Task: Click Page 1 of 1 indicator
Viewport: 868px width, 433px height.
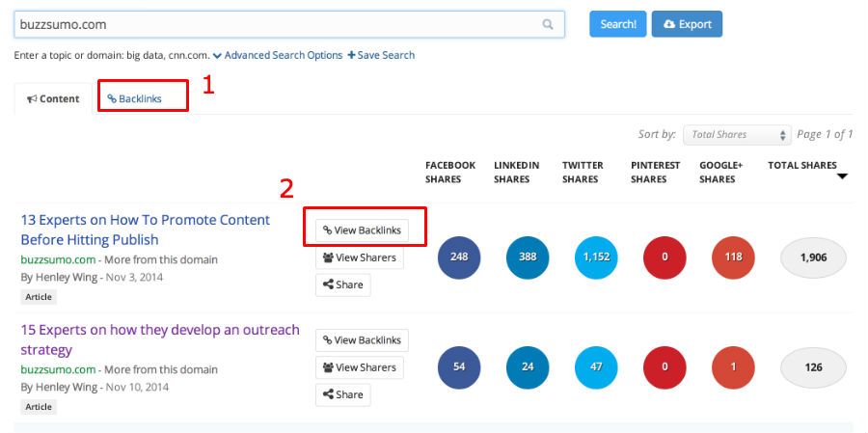Action: pyautogui.click(x=825, y=135)
